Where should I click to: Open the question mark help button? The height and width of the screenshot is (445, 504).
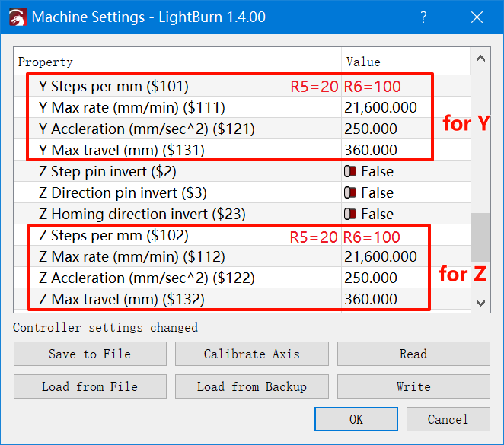coord(423,17)
